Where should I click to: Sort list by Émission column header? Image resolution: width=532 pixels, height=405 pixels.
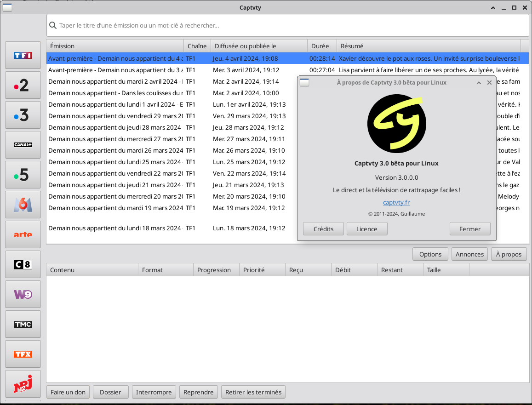coord(115,46)
